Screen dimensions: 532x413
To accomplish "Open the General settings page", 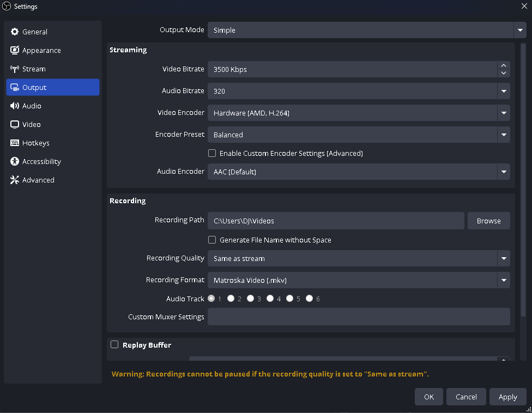I will click(53, 32).
